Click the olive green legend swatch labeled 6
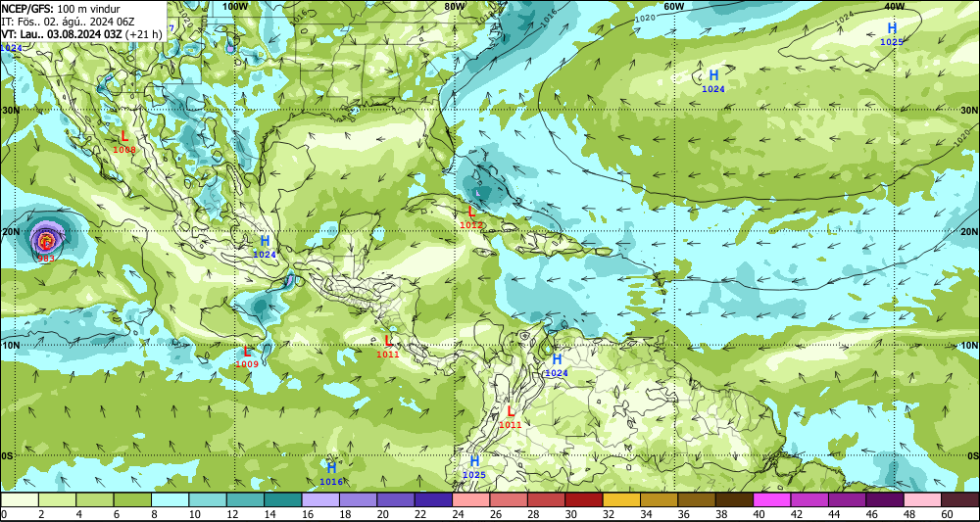 pos(132,499)
